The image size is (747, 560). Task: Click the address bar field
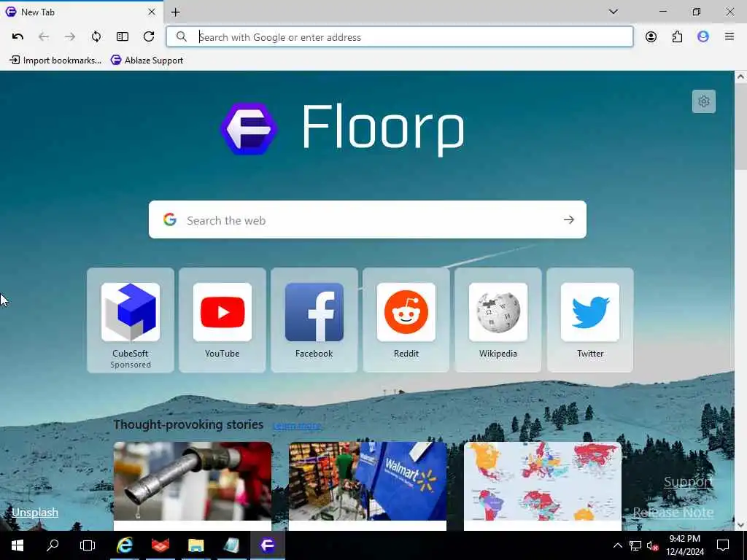[x=400, y=37]
